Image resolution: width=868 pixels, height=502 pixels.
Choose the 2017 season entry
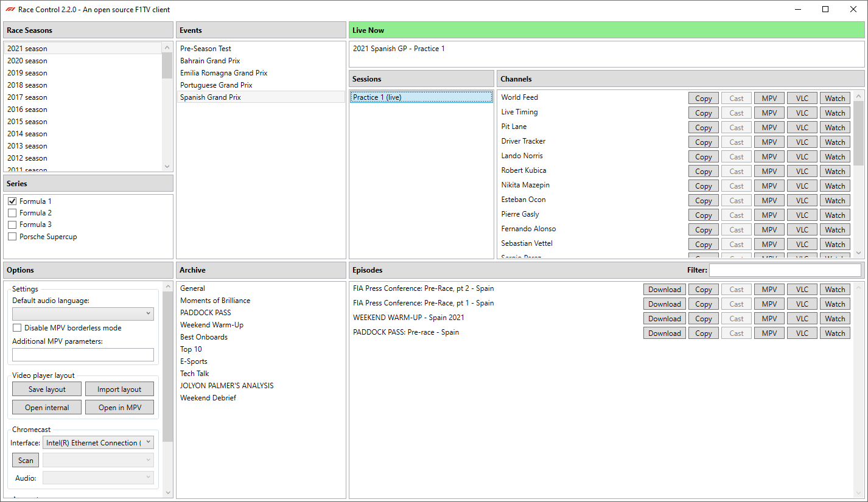coord(83,97)
